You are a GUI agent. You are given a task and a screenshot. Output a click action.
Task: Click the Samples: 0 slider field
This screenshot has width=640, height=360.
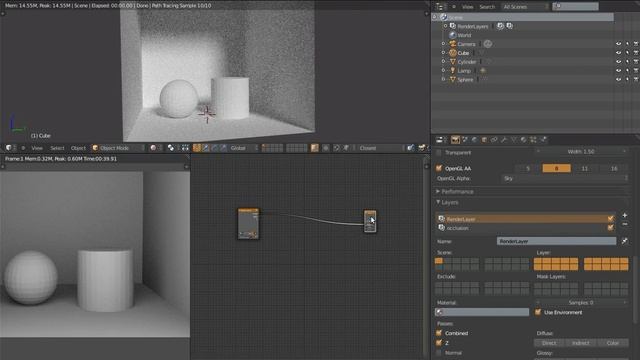point(581,302)
